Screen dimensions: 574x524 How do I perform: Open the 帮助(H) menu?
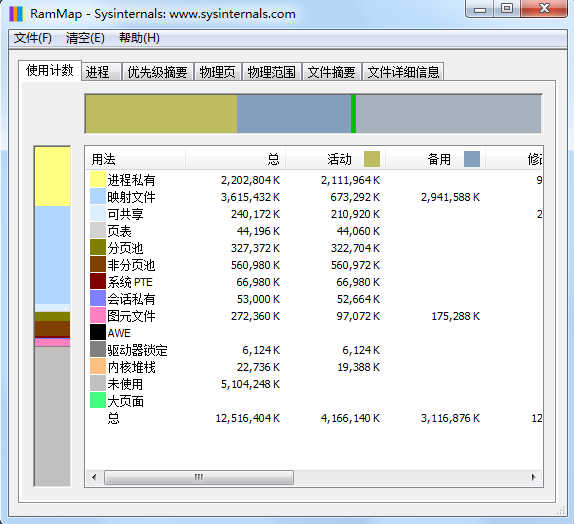(139, 38)
